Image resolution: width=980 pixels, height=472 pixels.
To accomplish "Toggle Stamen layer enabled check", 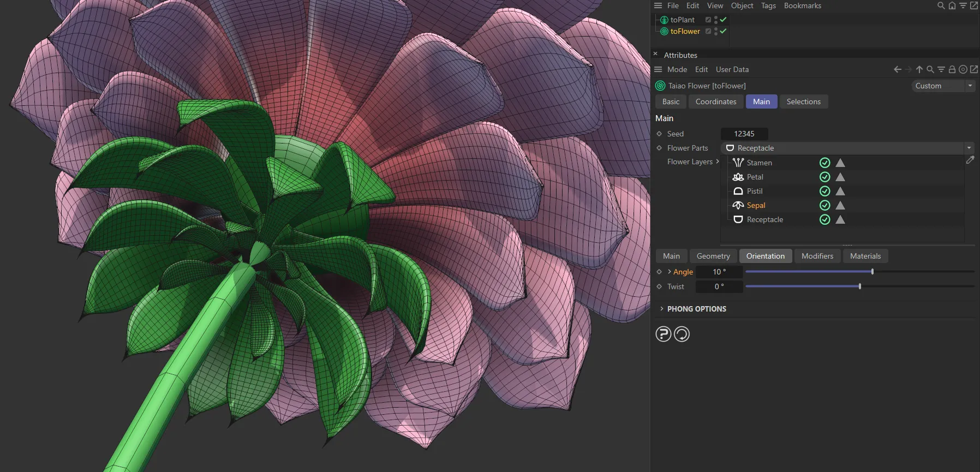I will pos(825,163).
